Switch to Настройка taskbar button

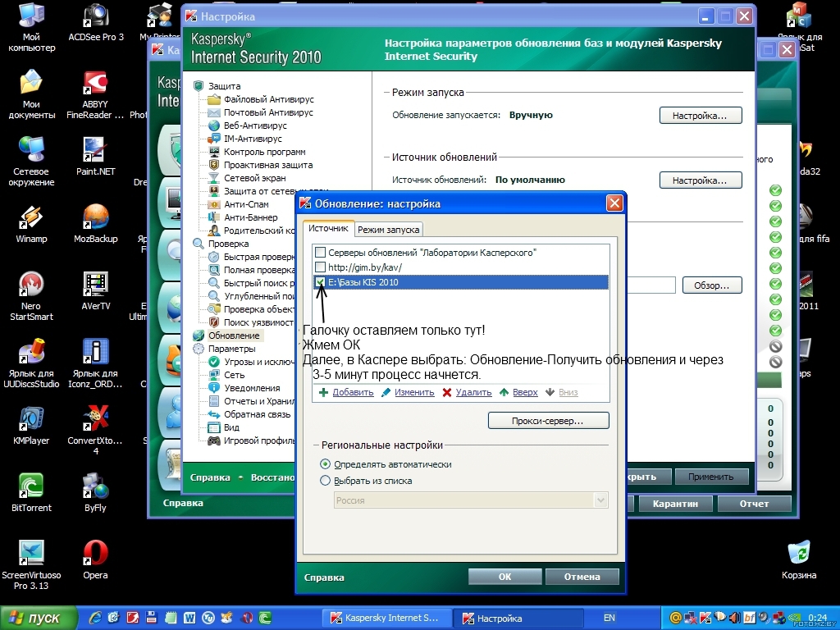pos(518,619)
